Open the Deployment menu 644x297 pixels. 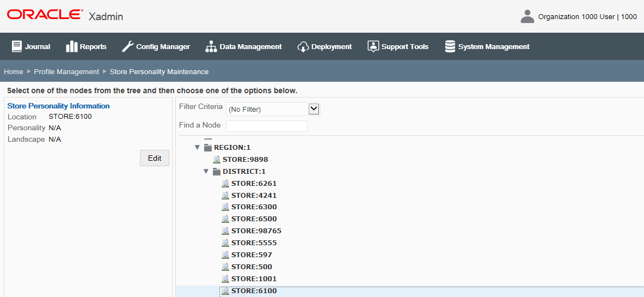(324, 46)
